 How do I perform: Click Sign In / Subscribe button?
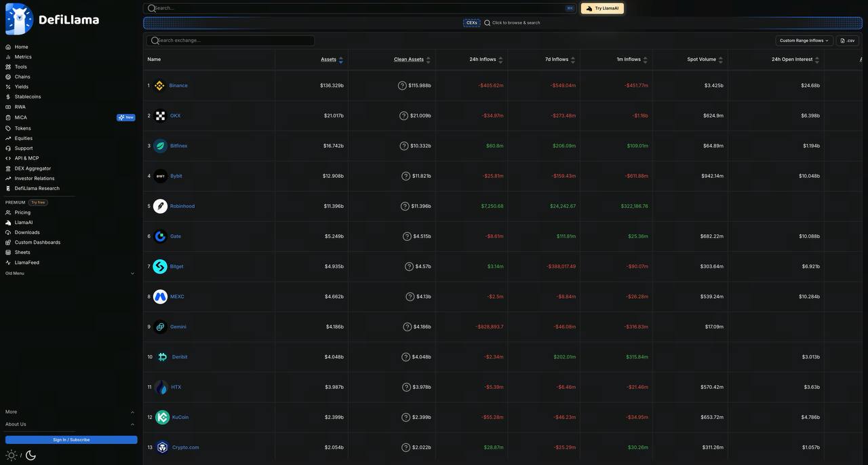coord(71,440)
